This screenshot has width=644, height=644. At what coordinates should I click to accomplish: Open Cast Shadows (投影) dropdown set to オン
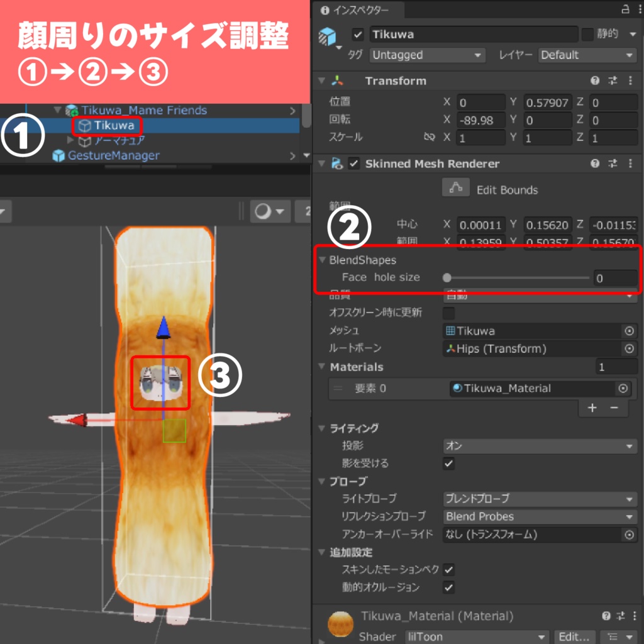pos(540,446)
